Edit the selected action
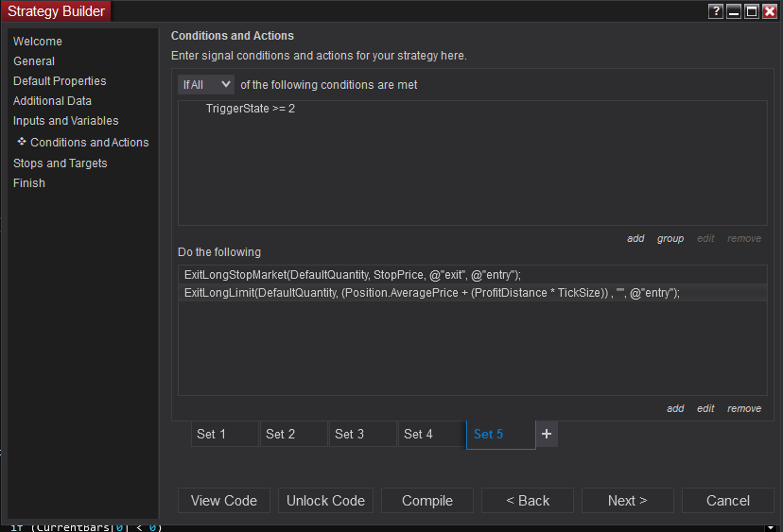783x532 pixels. point(705,408)
